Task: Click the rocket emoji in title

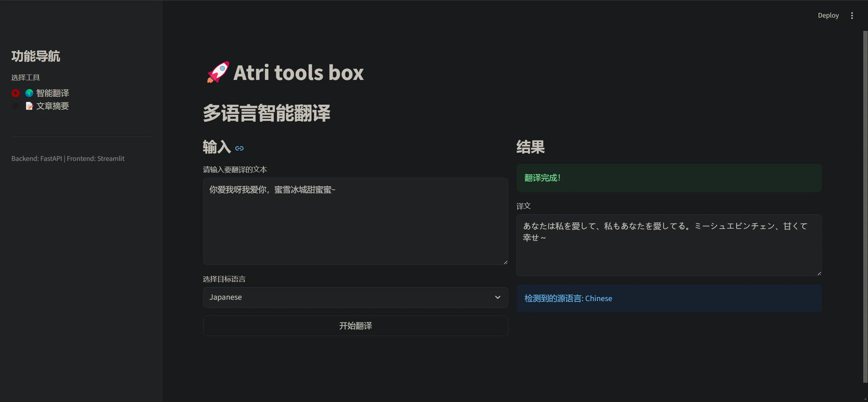Action: click(218, 72)
